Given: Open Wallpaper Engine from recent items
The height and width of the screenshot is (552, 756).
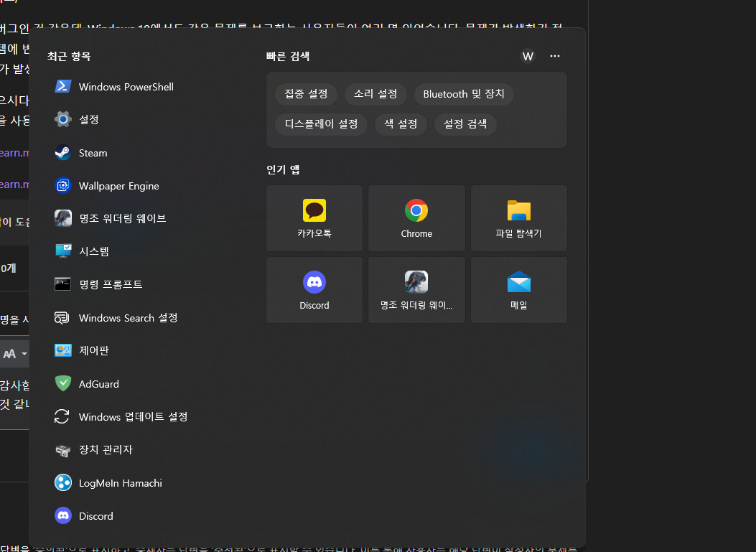Looking at the screenshot, I should (106, 186).
